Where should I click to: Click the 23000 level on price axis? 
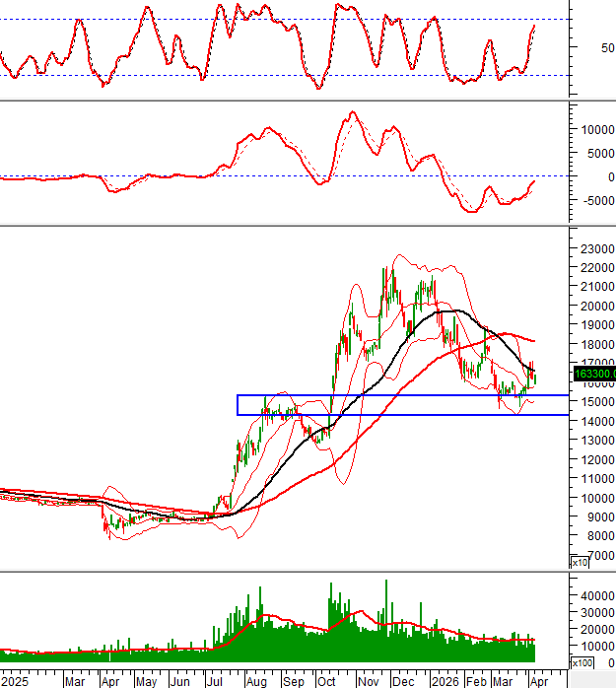[x=593, y=248]
